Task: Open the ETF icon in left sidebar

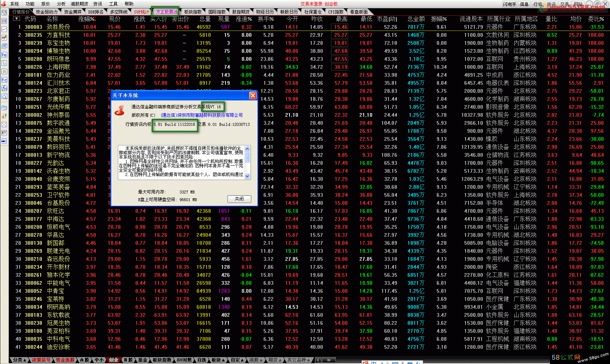Action: [4, 133]
